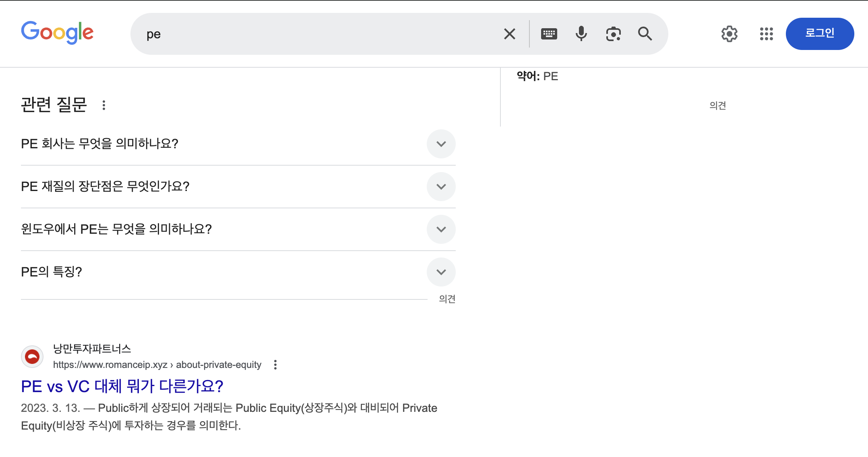868x457 pixels.
Task: Click the 낭만투자파트너스 site favicon
Action: pyautogui.click(x=32, y=357)
